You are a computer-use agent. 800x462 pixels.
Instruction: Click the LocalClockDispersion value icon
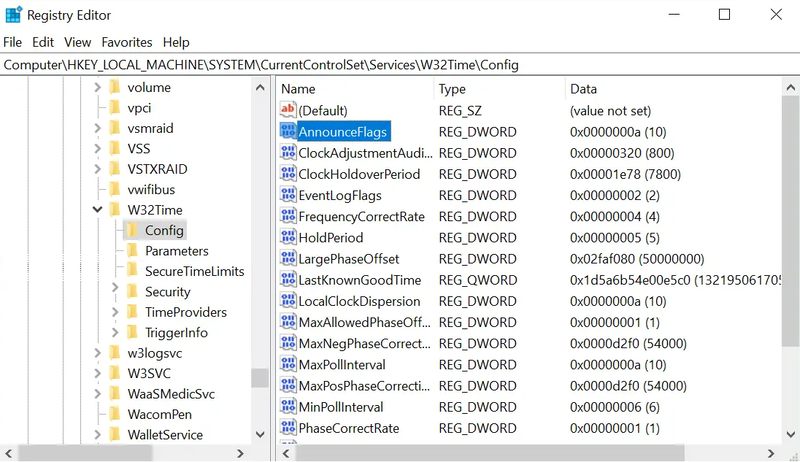coord(288,301)
